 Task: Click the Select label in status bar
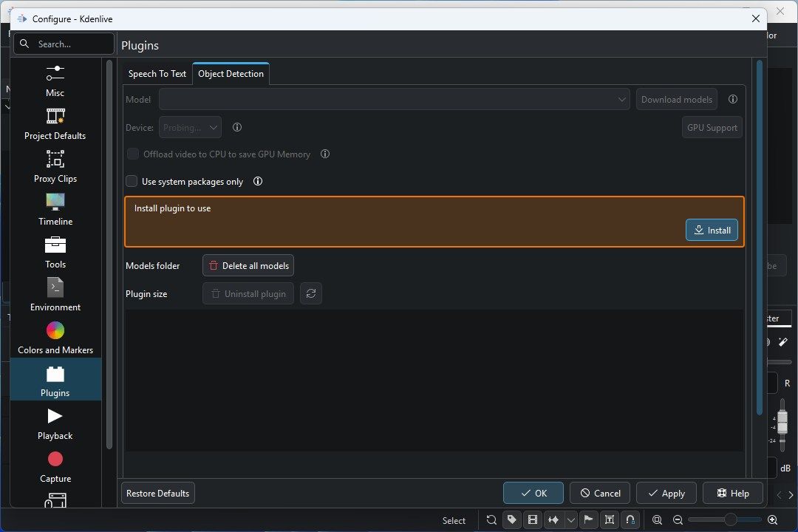pyautogui.click(x=454, y=520)
